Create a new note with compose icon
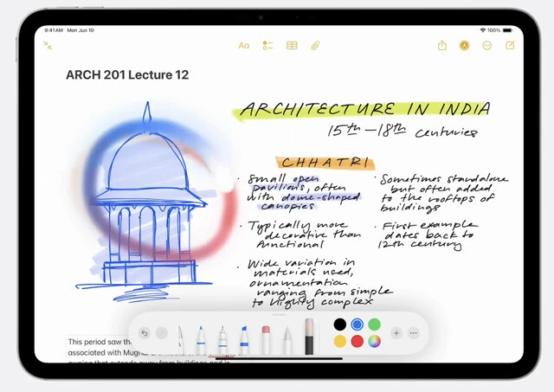This screenshot has height=392, width=554. 510,46
